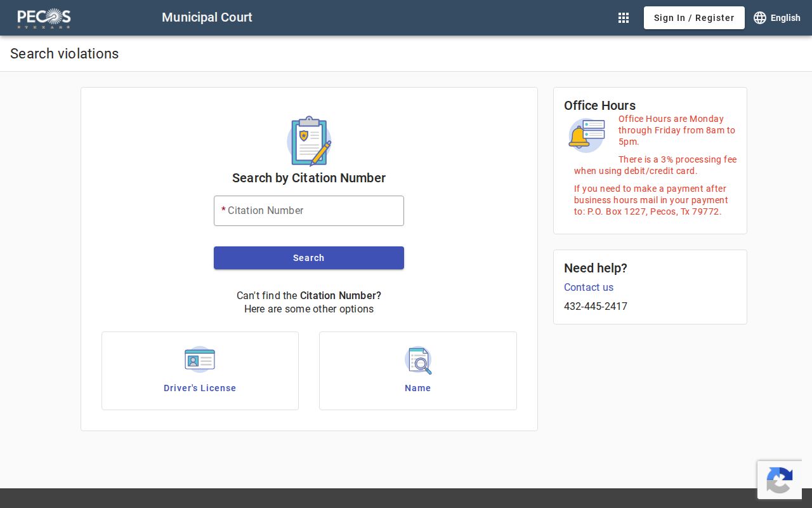Screen dimensions: 812x508
Task: Focus the Citation Number input field
Action: click(309, 211)
